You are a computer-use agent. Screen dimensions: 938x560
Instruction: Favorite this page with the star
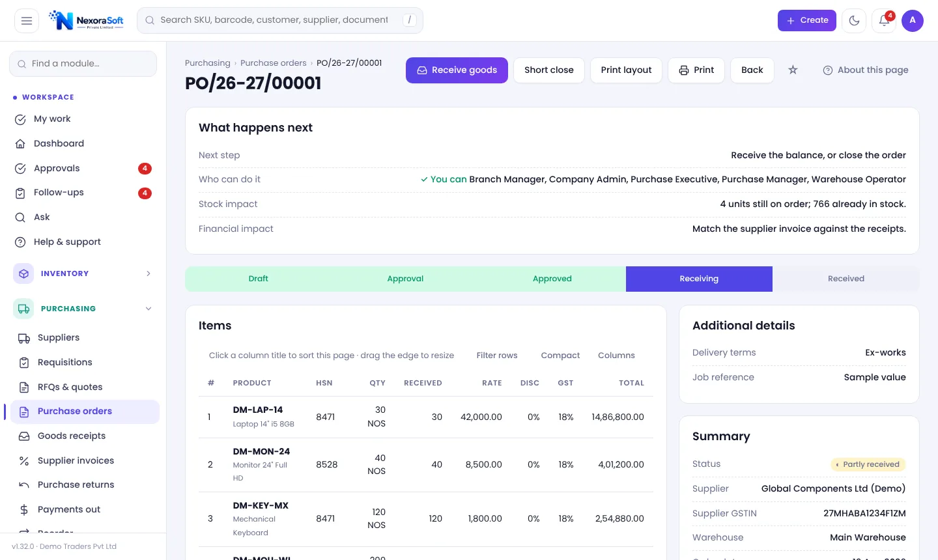(x=793, y=70)
